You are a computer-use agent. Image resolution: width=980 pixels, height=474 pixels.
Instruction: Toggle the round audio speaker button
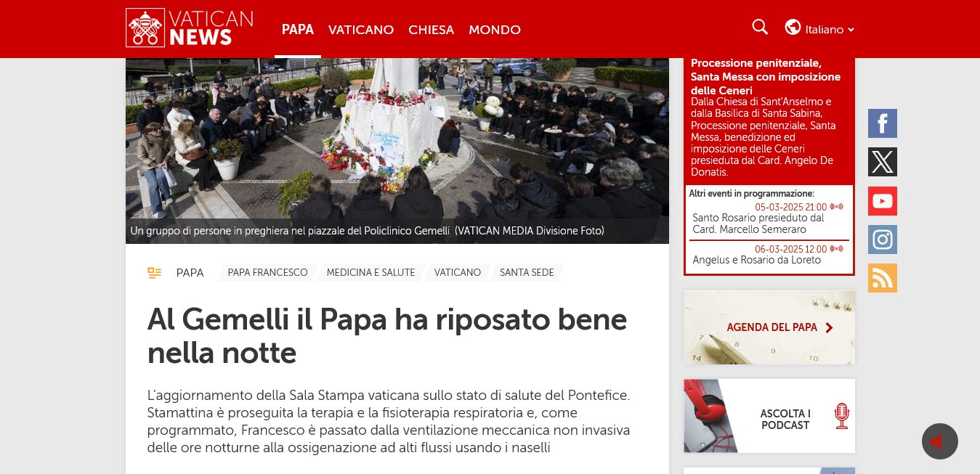pos(939,441)
